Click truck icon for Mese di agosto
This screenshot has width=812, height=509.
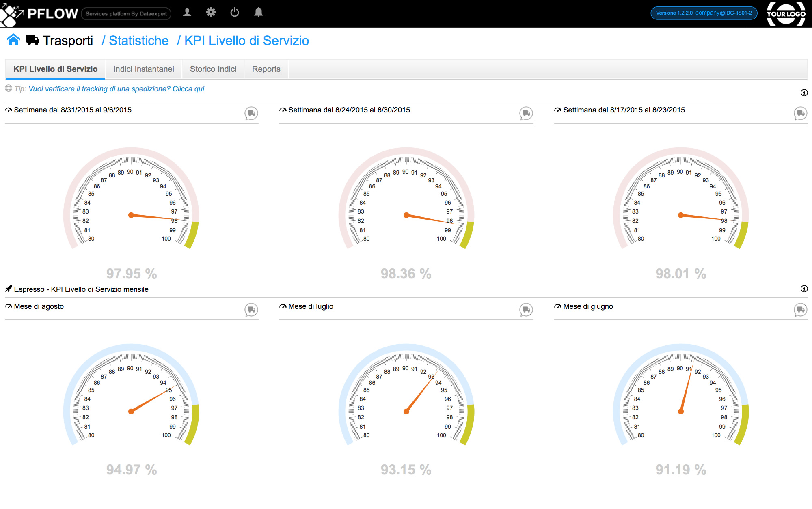[x=251, y=310]
